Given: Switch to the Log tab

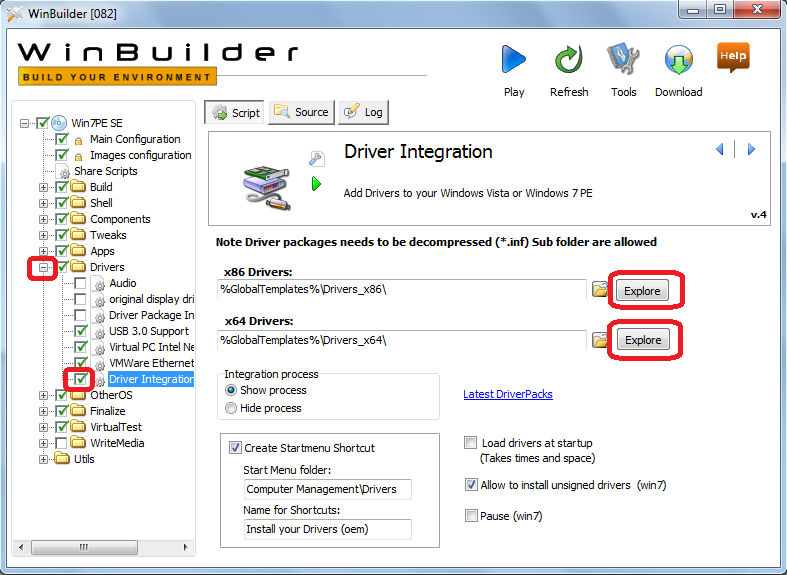Looking at the screenshot, I should point(363,112).
